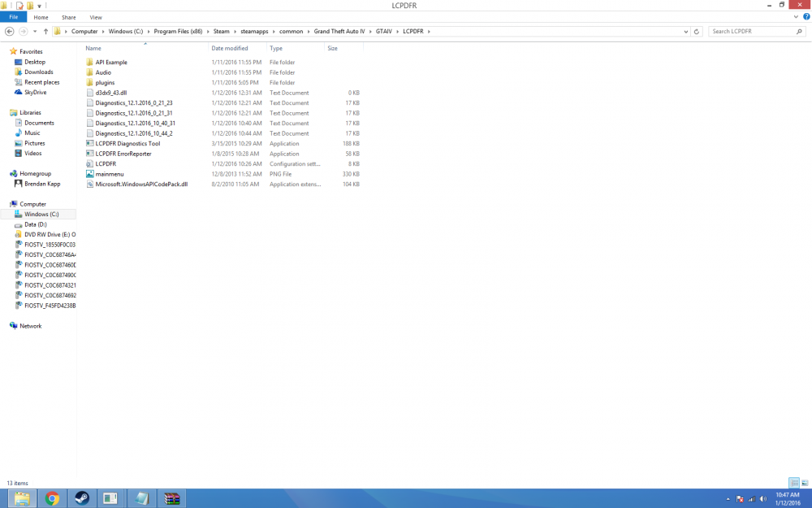Show hidden tray icons arrow

click(x=728, y=499)
